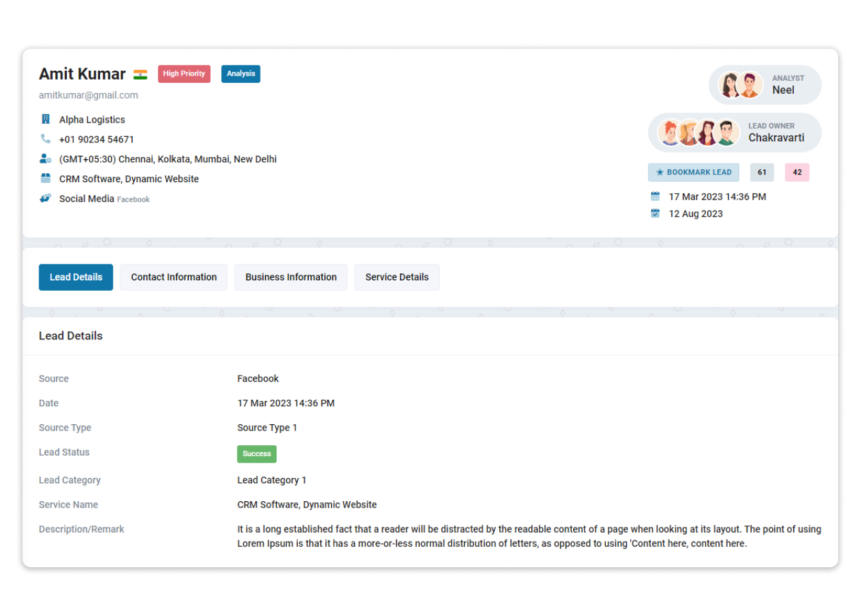The image size is (860, 616).
Task: Click the India flag next to Amit Kumar
Action: click(140, 74)
